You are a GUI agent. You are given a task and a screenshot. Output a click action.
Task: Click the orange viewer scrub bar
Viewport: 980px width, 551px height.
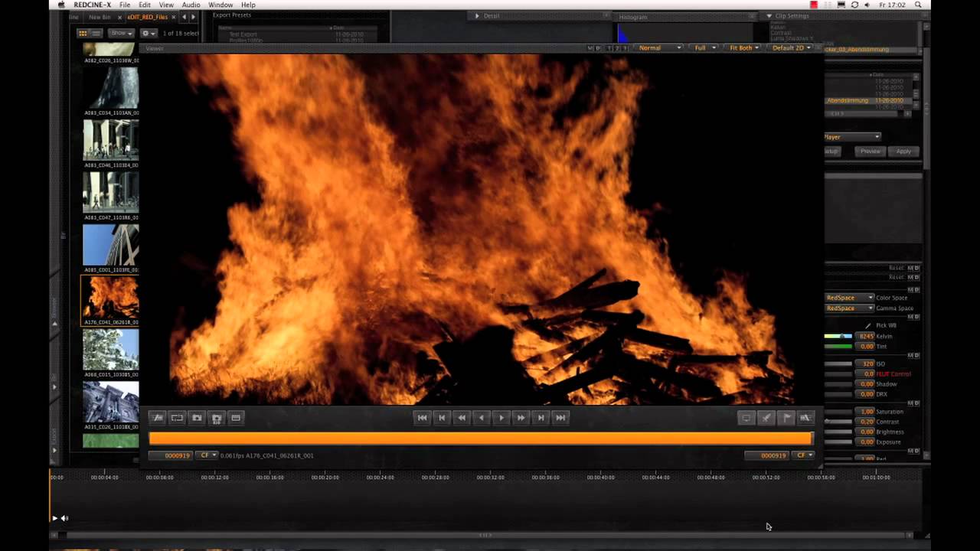[x=481, y=439]
